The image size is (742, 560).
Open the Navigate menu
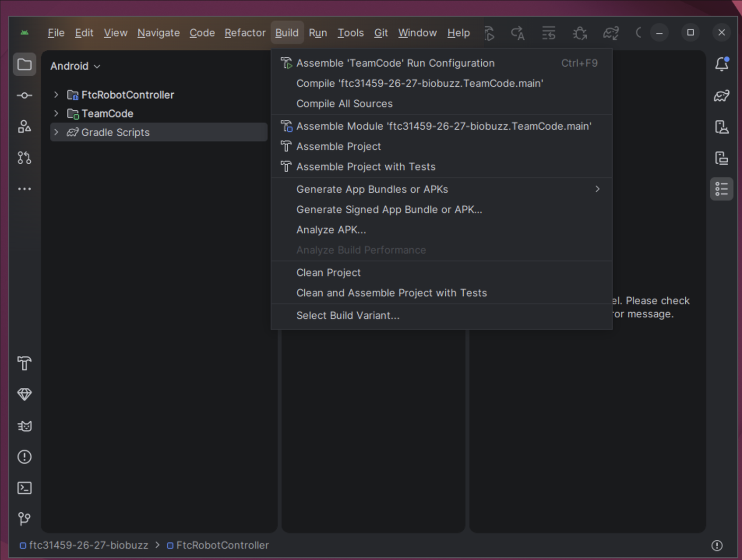(158, 33)
